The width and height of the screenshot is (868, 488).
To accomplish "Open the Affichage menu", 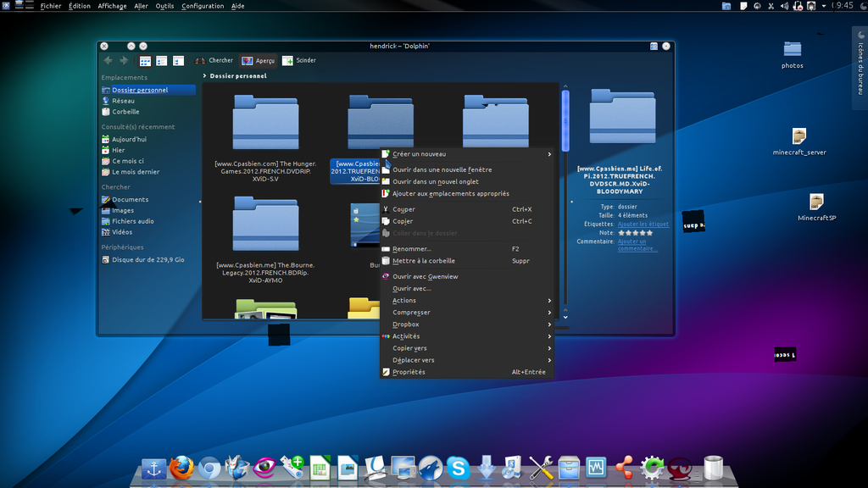I will click(x=112, y=5).
